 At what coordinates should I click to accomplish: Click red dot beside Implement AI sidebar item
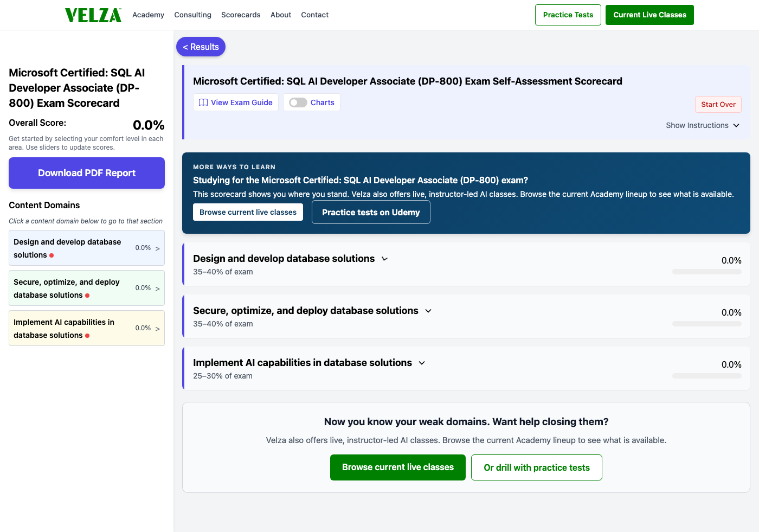tap(87, 336)
